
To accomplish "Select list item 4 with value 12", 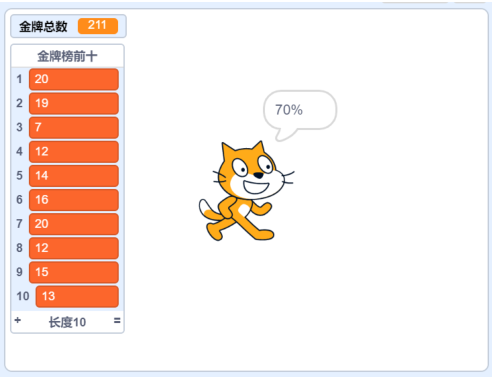I will (74, 152).
